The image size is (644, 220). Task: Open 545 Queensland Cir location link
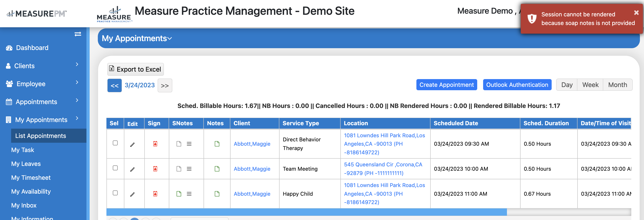pyautogui.click(x=383, y=169)
